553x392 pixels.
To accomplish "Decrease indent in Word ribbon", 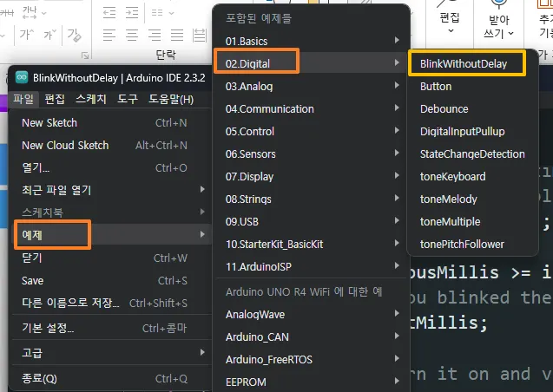I will (109, 13).
